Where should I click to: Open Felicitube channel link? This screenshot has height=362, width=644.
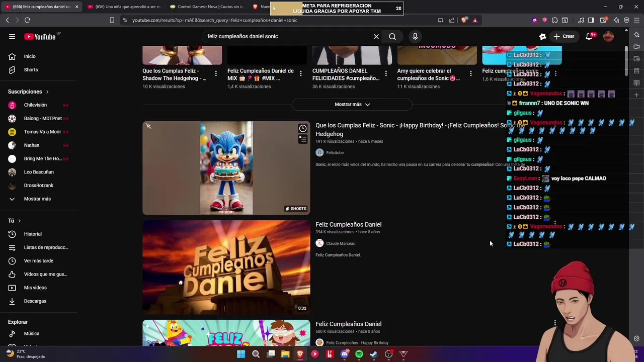point(335,153)
